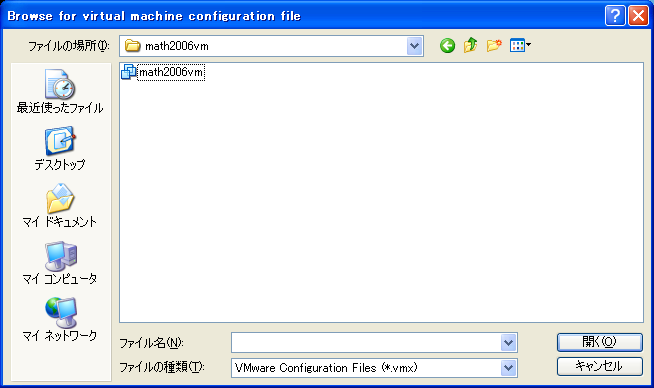The height and width of the screenshot is (388, 654).
Task: Expand the ファイル名 dropdown arrow
Action: tap(508, 343)
